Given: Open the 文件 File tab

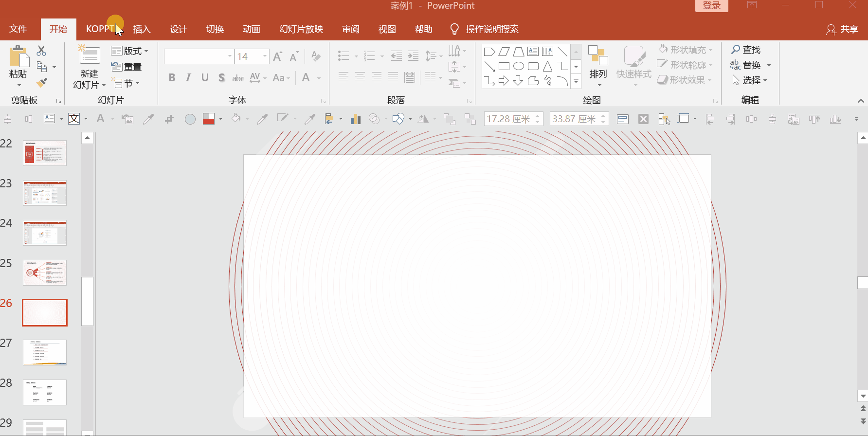Looking at the screenshot, I should (x=18, y=29).
